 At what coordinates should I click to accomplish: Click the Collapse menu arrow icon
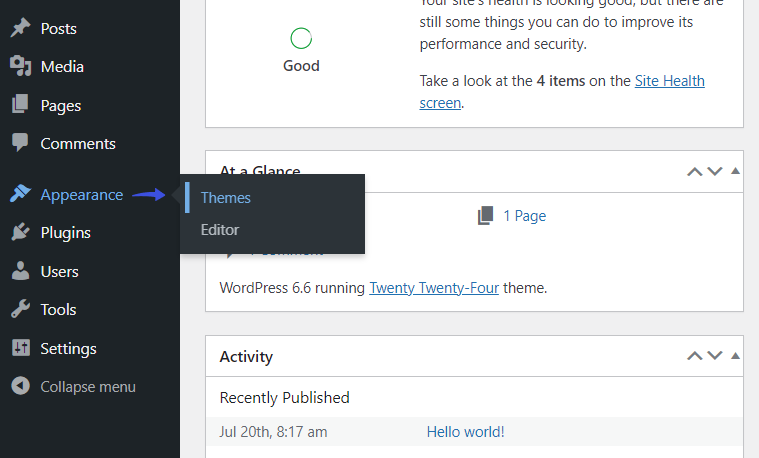point(20,386)
